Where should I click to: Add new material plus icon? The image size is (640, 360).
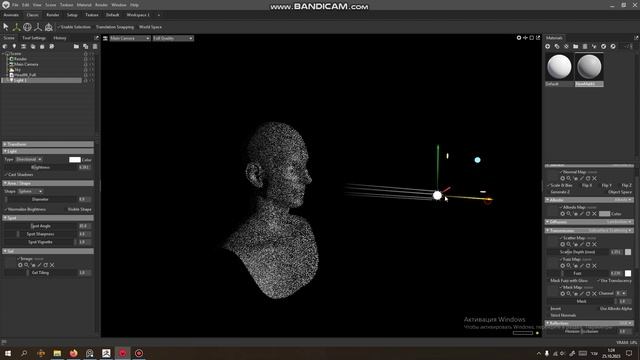point(548,47)
